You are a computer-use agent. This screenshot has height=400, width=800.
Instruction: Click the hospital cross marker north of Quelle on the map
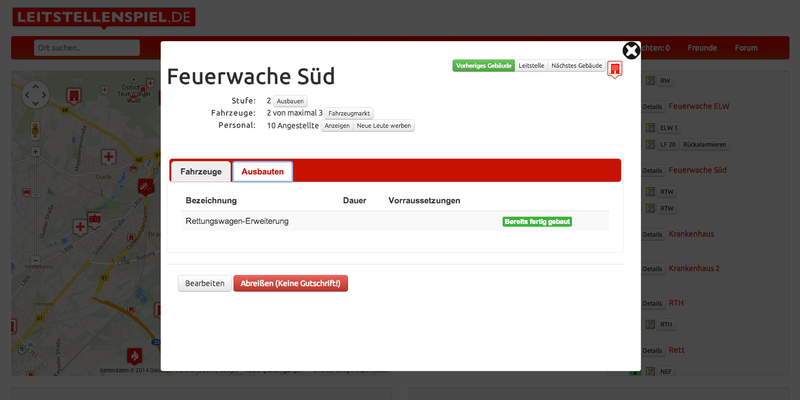[108, 157]
